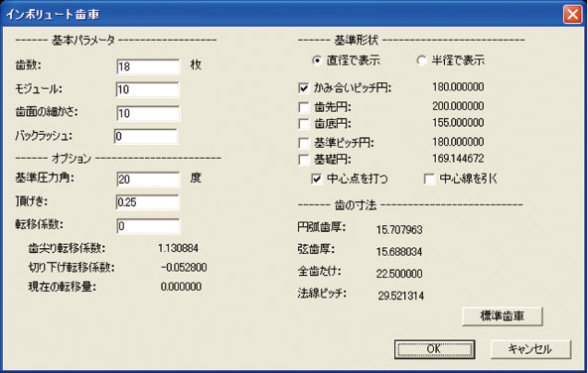Screen dimensions: 588x373
Task: Click the 歯面の細かさ input field
Action: coord(148,113)
